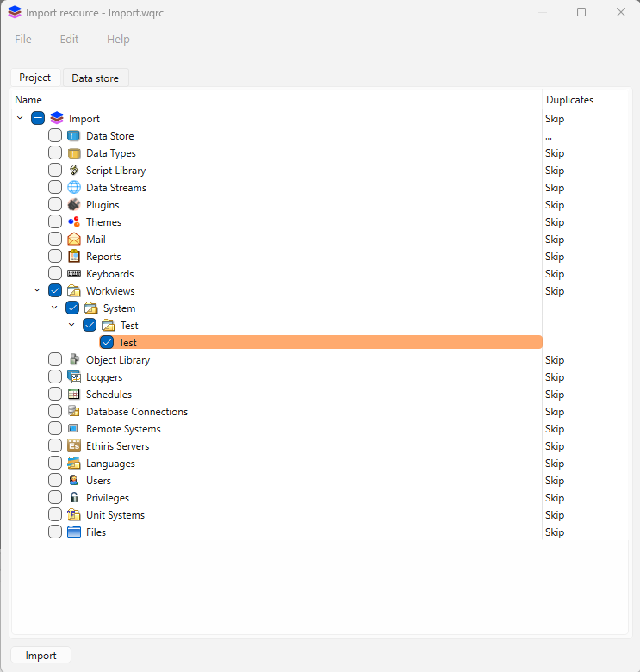Change Duplicates setting for Workviews row

(555, 291)
